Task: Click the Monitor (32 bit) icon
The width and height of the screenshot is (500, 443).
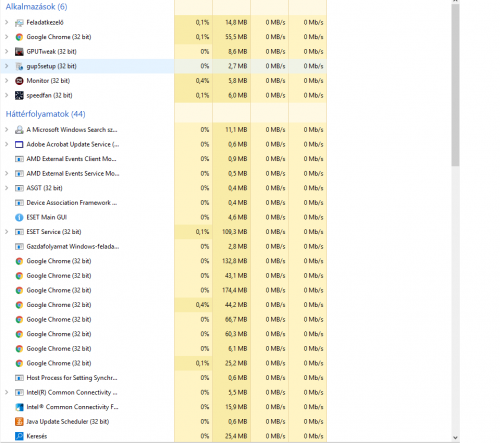Action: (19, 81)
